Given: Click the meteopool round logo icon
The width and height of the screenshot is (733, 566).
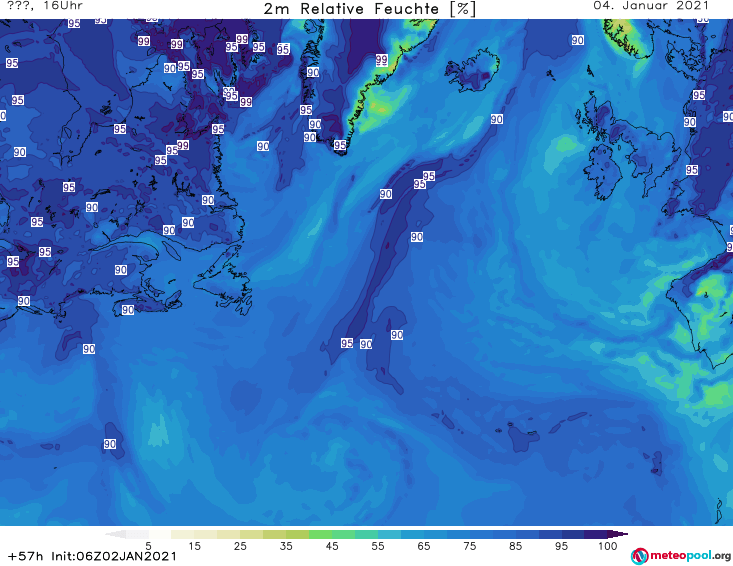Looking at the screenshot, I should point(639,556).
